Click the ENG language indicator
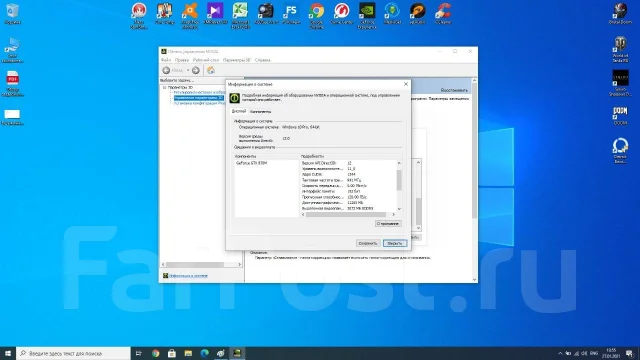 pyautogui.click(x=594, y=353)
